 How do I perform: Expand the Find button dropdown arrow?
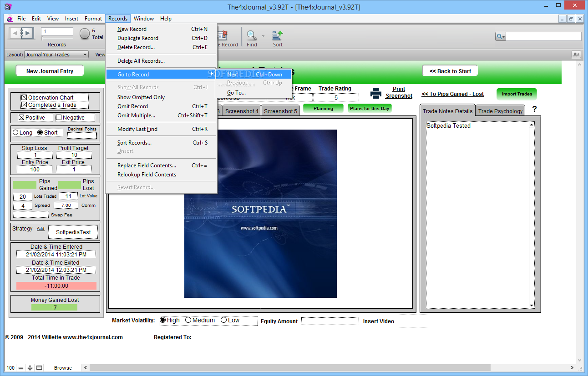point(263,35)
